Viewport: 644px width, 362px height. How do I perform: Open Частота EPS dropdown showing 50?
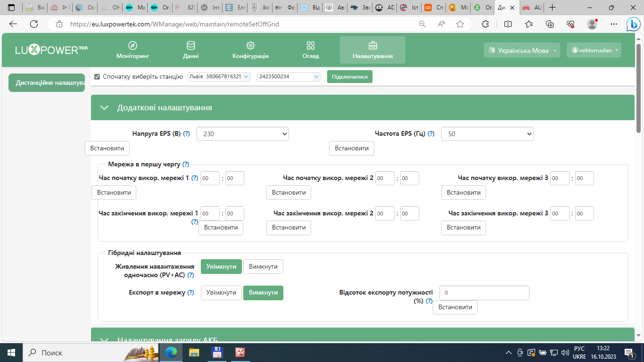[x=487, y=134]
